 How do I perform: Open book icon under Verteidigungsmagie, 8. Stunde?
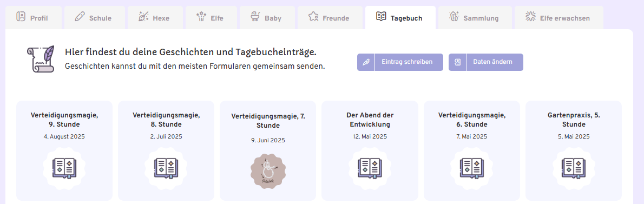(166, 168)
